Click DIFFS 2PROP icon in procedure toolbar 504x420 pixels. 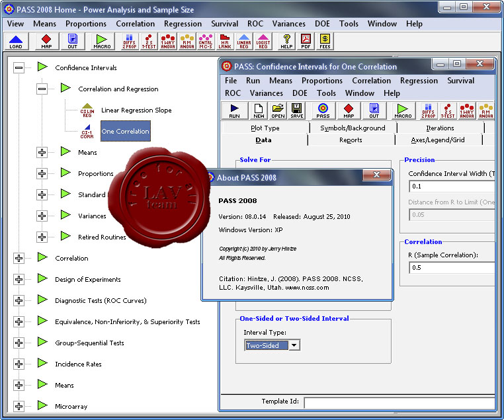[428, 111]
